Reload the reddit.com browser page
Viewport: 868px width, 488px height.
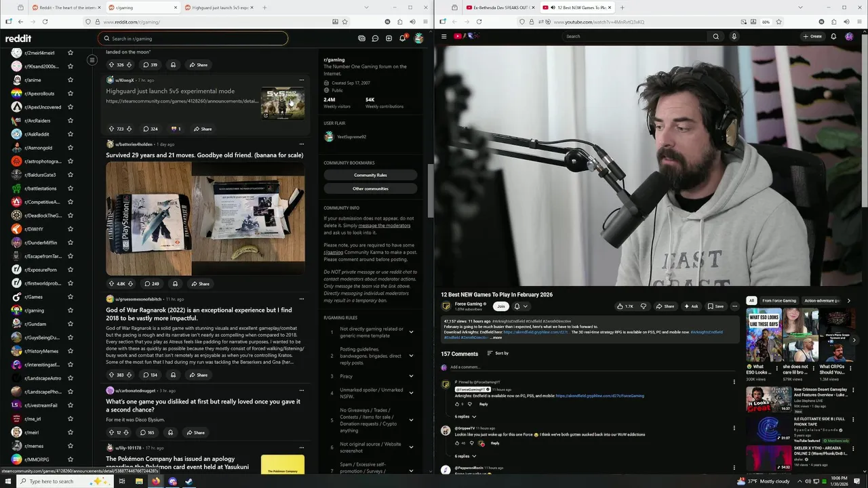pyautogui.click(x=45, y=22)
